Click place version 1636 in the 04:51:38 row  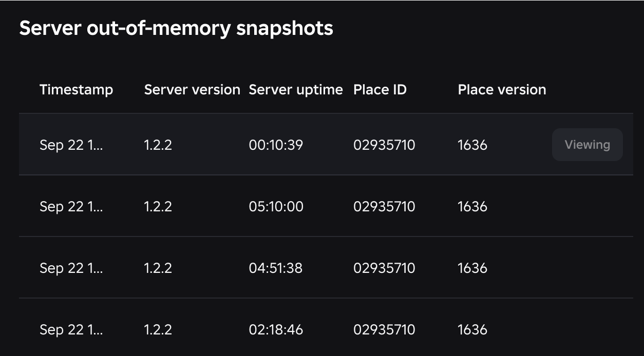click(x=472, y=268)
